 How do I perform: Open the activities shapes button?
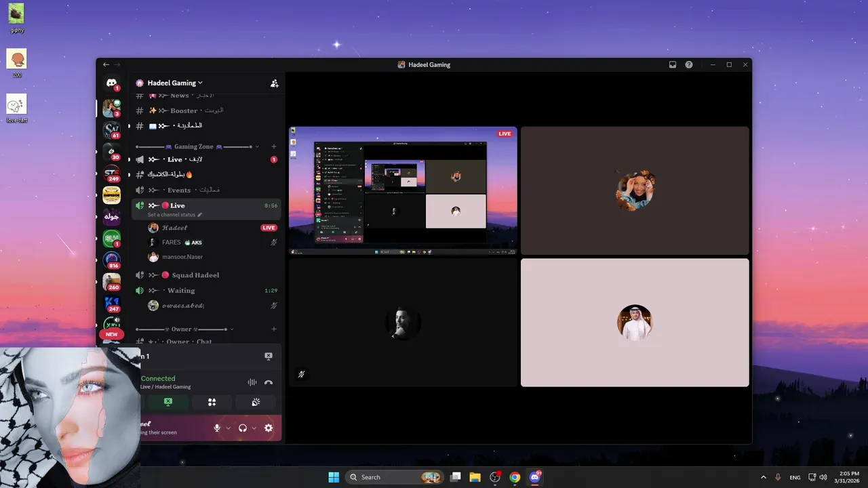click(x=212, y=402)
